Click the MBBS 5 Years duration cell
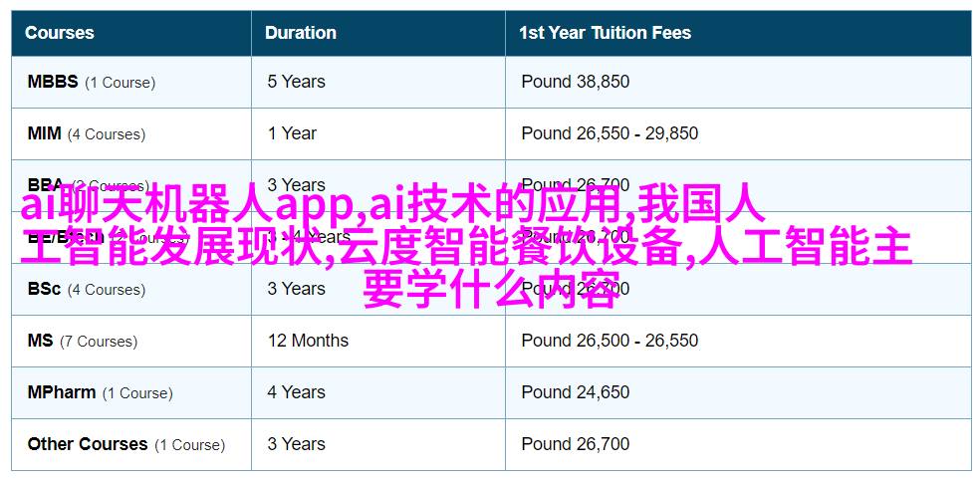Screen dimensions: 980x481 pos(296,82)
